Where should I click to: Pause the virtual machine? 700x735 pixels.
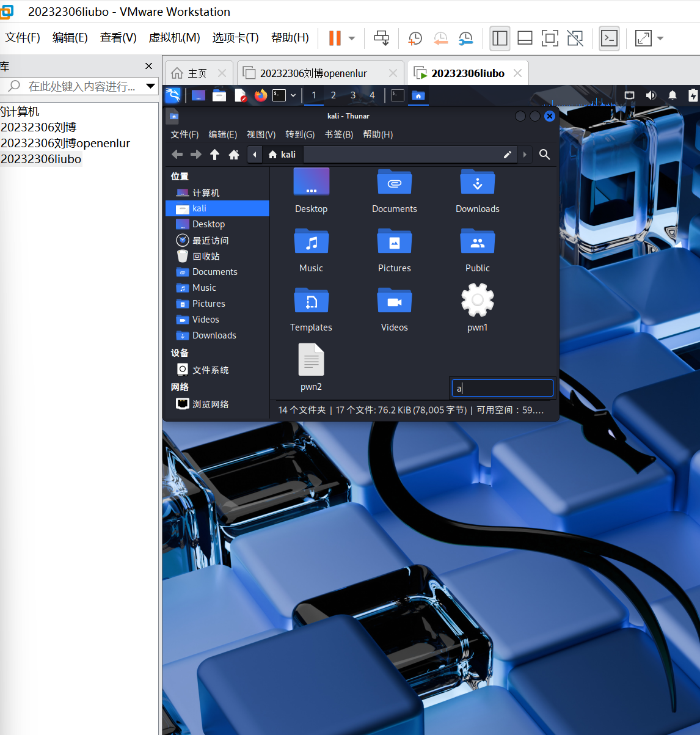point(335,38)
